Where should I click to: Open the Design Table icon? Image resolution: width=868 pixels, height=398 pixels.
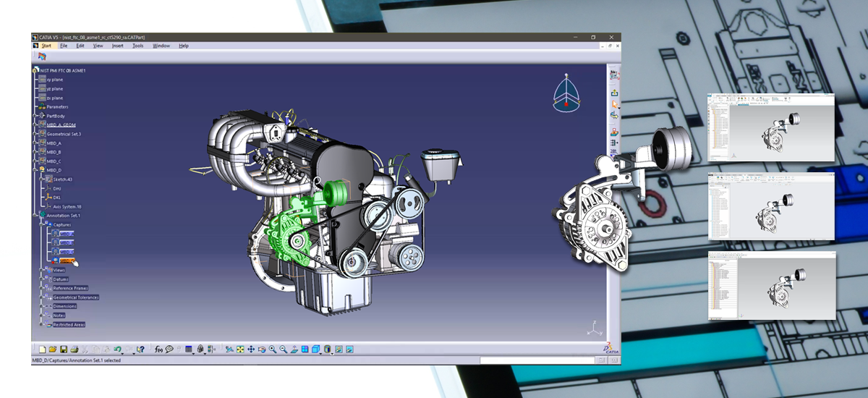[188, 350]
